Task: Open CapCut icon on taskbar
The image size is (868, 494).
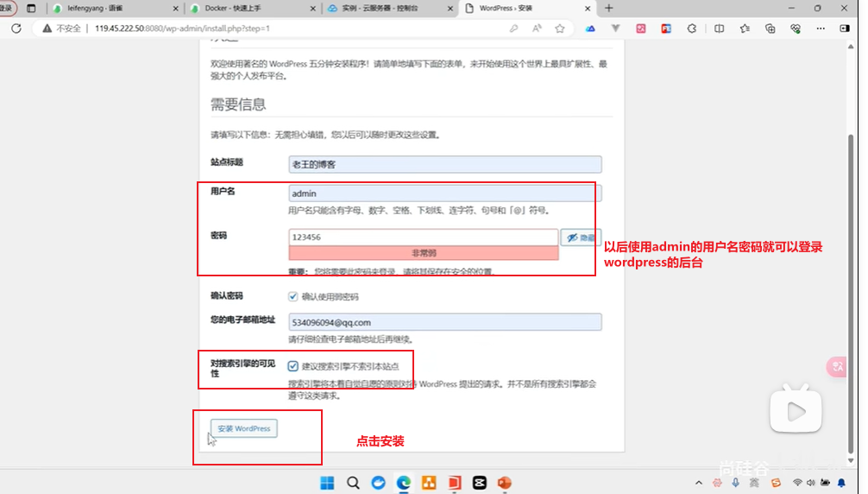Action: pos(480,483)
